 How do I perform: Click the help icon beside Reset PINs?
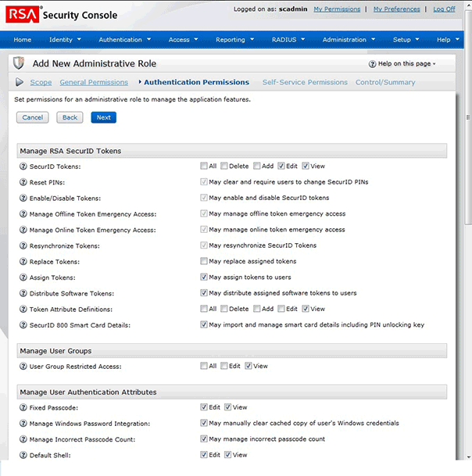[x=23, y=182]
